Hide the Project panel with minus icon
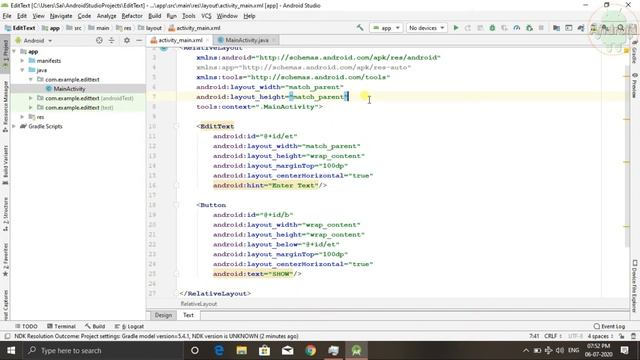Screen dimensions: 640x360 pos(139,40)
